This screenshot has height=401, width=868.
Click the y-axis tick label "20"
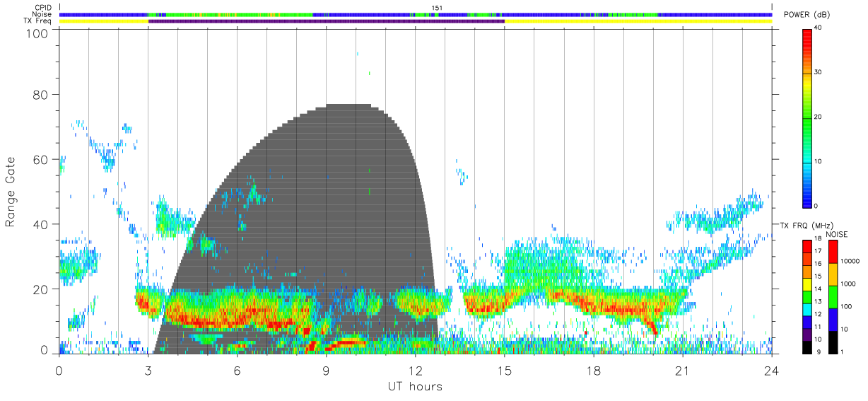pos(41,290)
